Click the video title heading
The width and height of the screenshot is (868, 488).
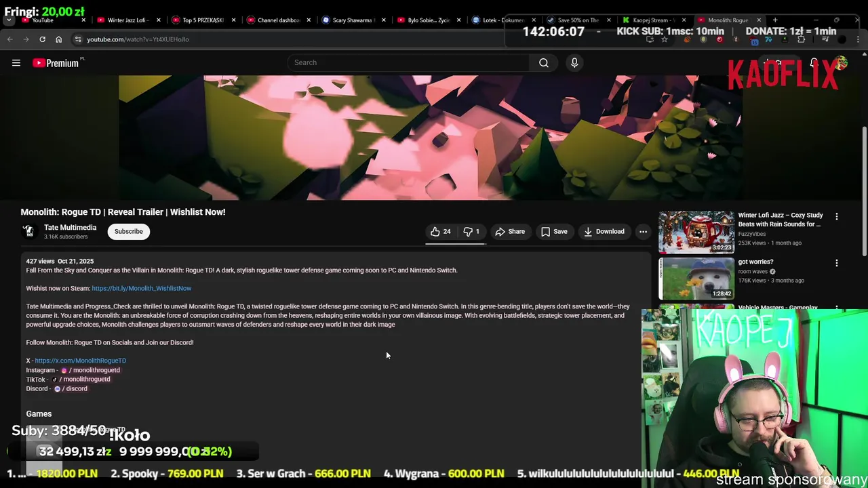point(123,212)
